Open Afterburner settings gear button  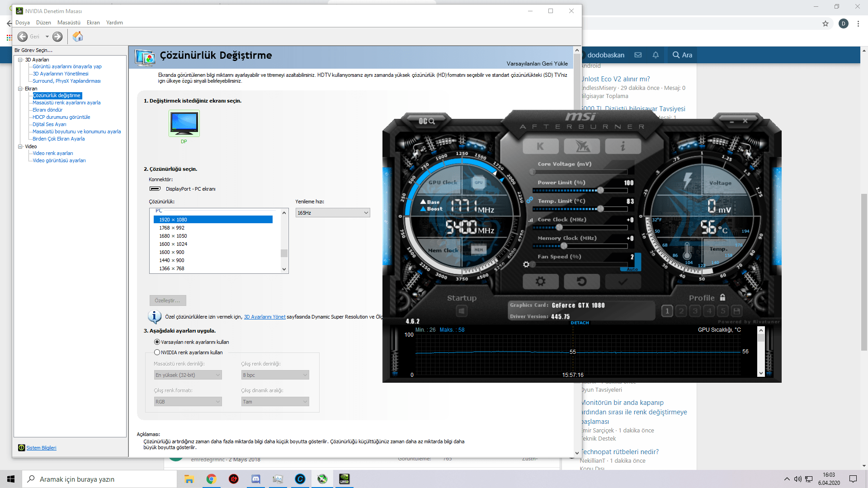click(x=540, y=282)
